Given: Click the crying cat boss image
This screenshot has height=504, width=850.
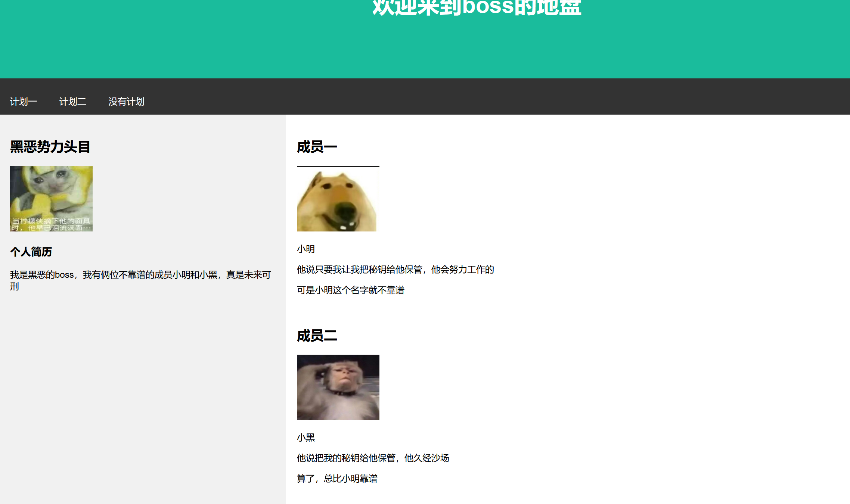Looking at the screenshot, I should [51, 198].
